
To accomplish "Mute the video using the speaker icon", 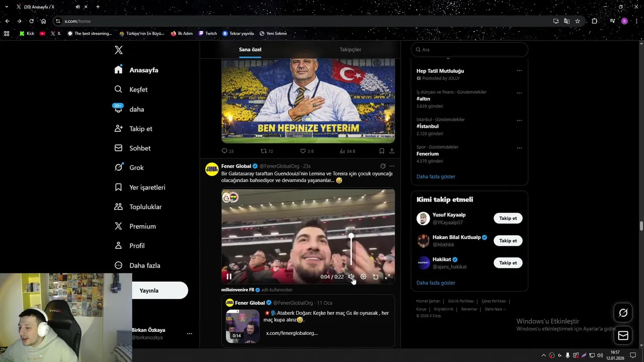I will [351, 277].
